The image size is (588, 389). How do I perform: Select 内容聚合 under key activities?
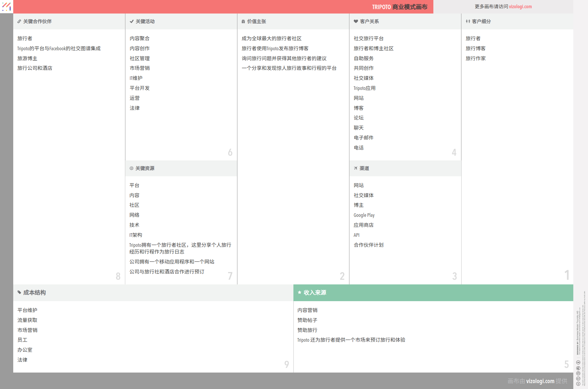click(139, 38)
